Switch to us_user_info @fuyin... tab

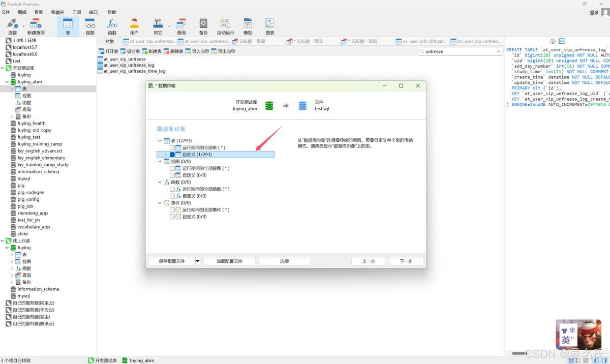[421, 42]
